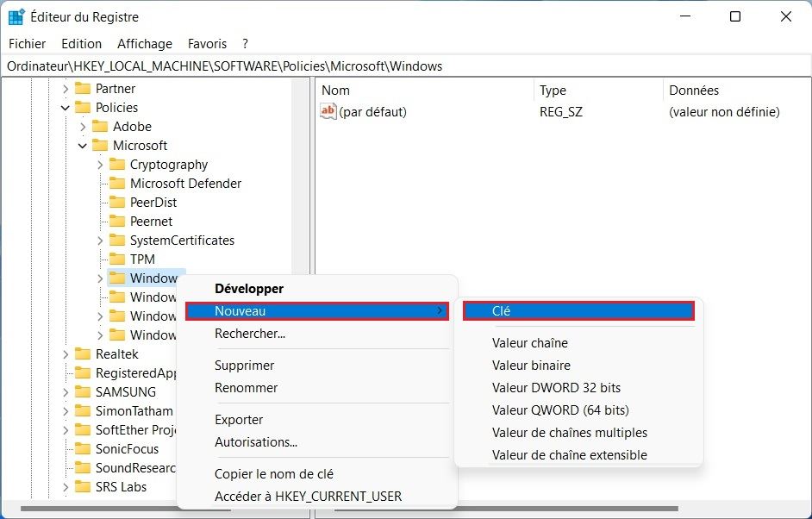Open the Fichier menu
The image size is (812, 519).
(x=27, y=43)
